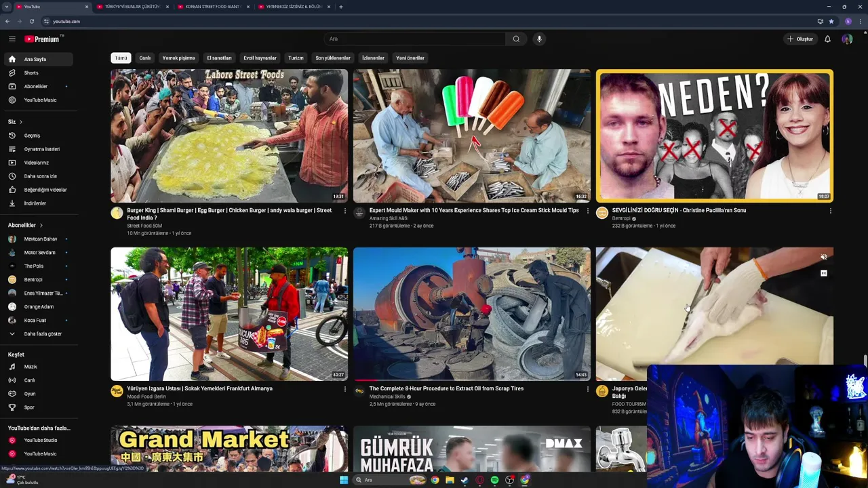Switch to YETENEKSİZ SİZSİNİZ 6. BÖLÜM tab
This screenshot has height=488, width=868.
tap(293, 7)
